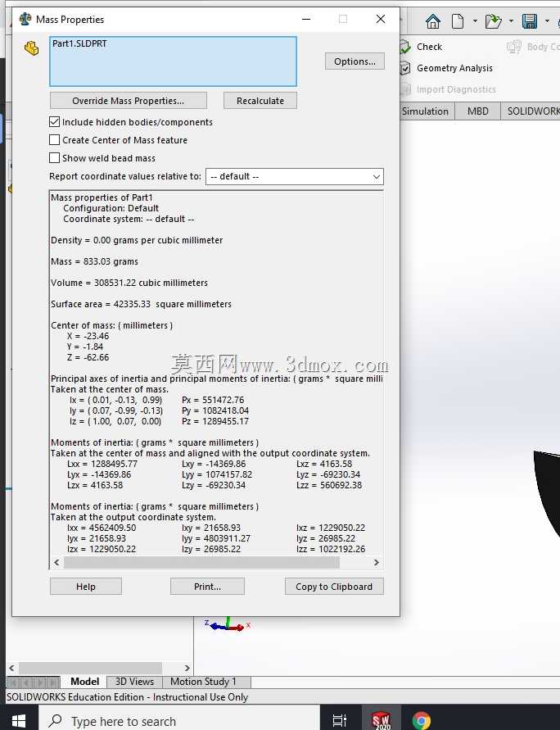The height and width of the screenshot is (730, 560).
Task: Run the Check tool
Action: (421, 47)
